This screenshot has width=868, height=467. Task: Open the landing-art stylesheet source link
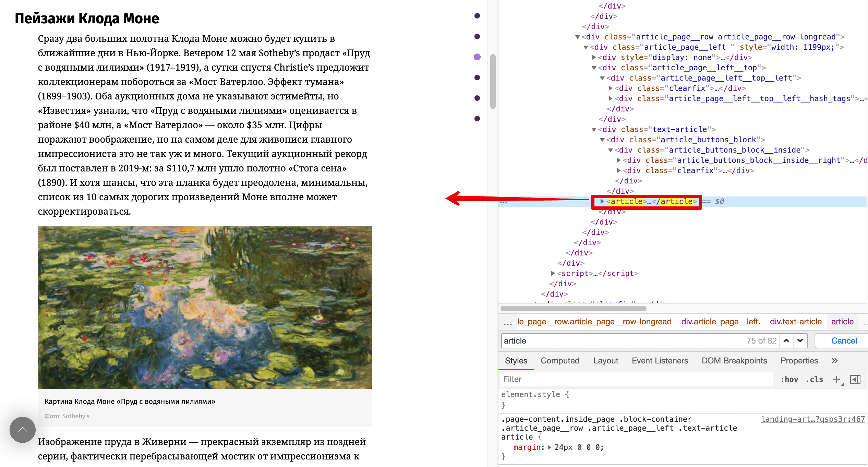pyautogui.click(x=813, y=419)
